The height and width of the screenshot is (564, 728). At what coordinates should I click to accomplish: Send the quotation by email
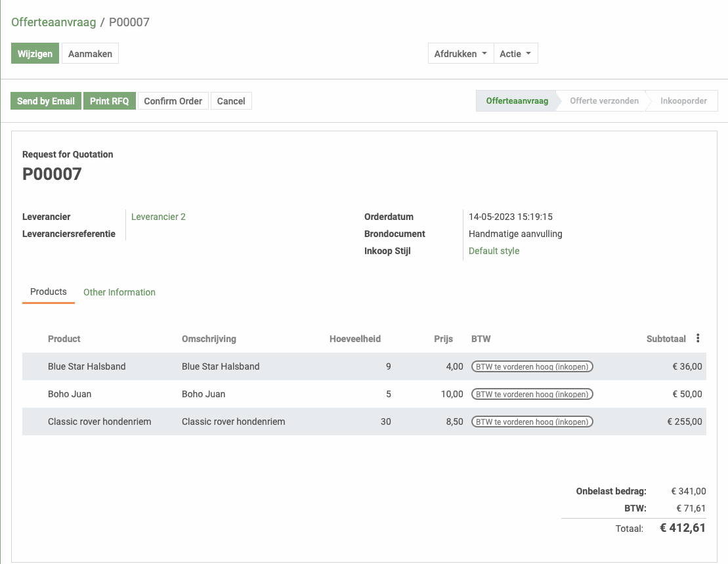(46, 100)
